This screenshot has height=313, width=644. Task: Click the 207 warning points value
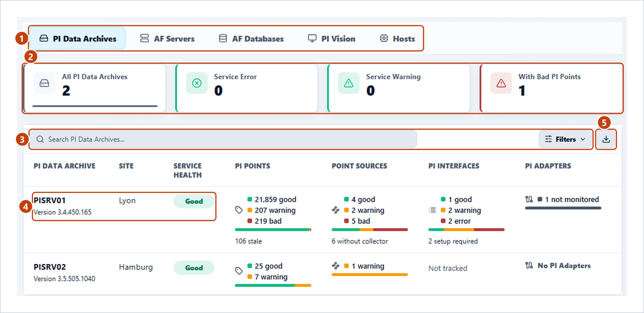click(x=275, y=211)
